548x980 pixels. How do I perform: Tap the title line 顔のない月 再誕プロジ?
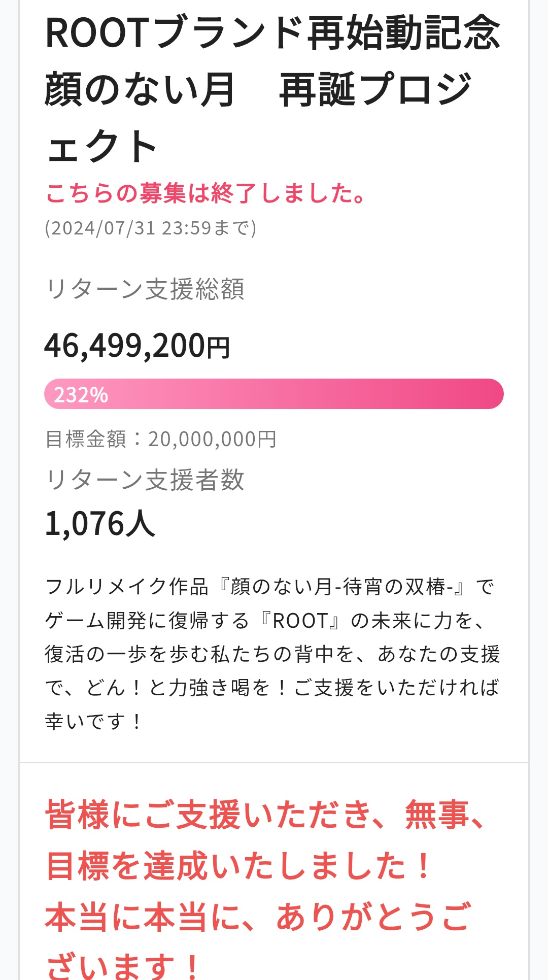pyautogui.click(x=259, y=90)
